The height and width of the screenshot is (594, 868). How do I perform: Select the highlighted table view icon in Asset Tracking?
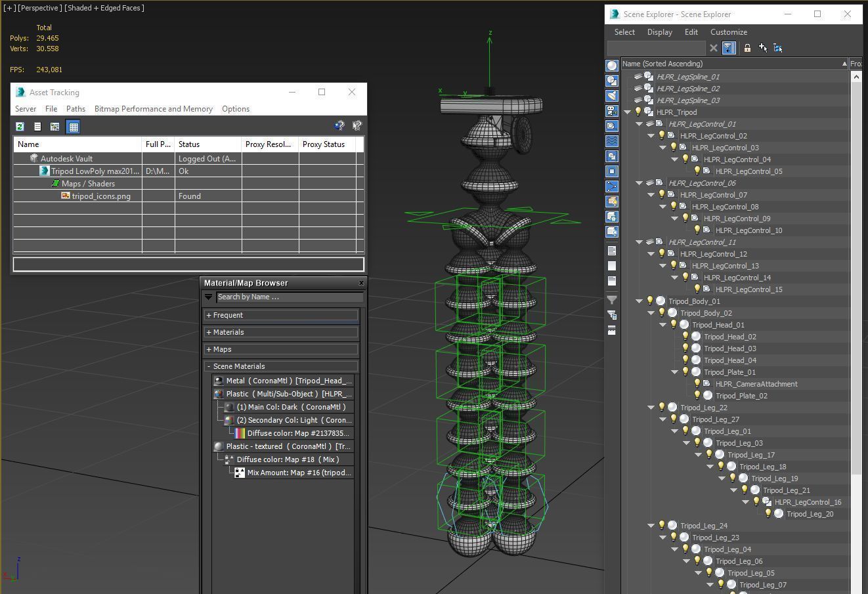click(x=73, y=127)
